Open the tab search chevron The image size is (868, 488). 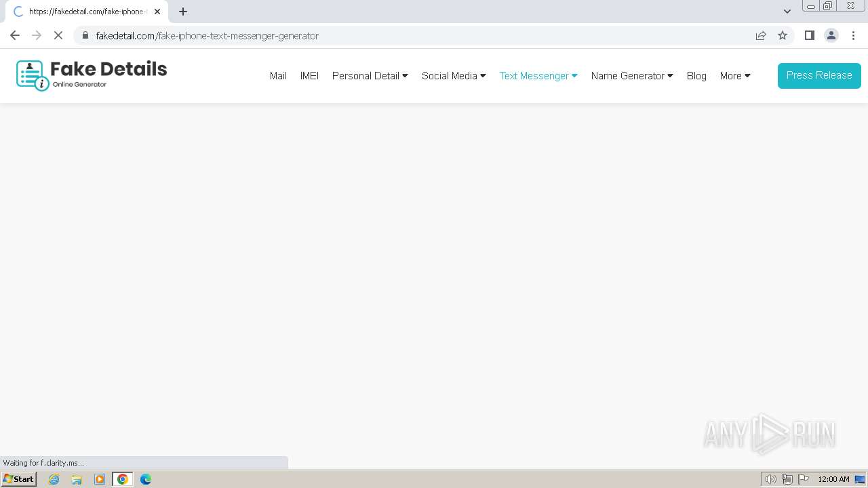[787, 12]
